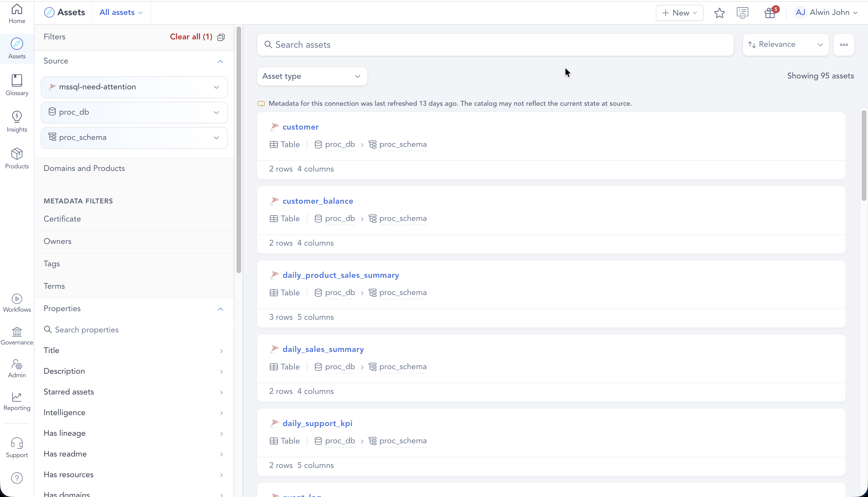Open the gift what's new icon
868x497 pixels.
click(770, 13)
